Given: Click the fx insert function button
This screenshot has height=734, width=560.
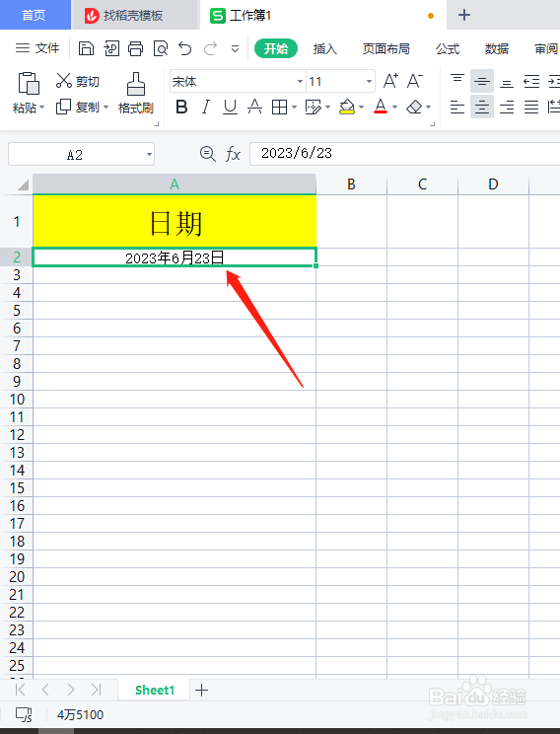Looking at the screenshot, I should tap(233, 154).
